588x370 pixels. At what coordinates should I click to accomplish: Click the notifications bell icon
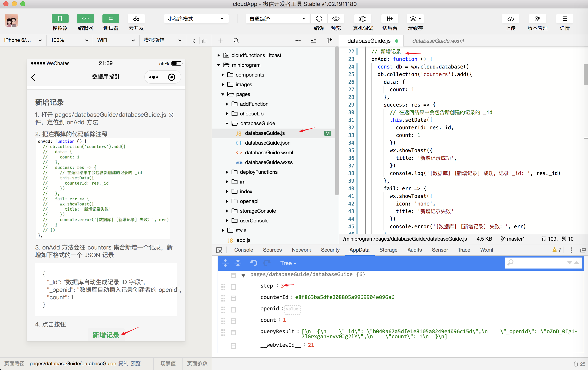pos(576,364)
